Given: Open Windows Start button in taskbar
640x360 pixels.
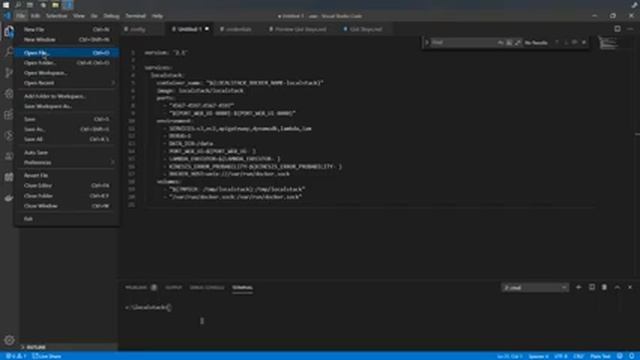Looking at the screenshot, I should coord(6,5).
